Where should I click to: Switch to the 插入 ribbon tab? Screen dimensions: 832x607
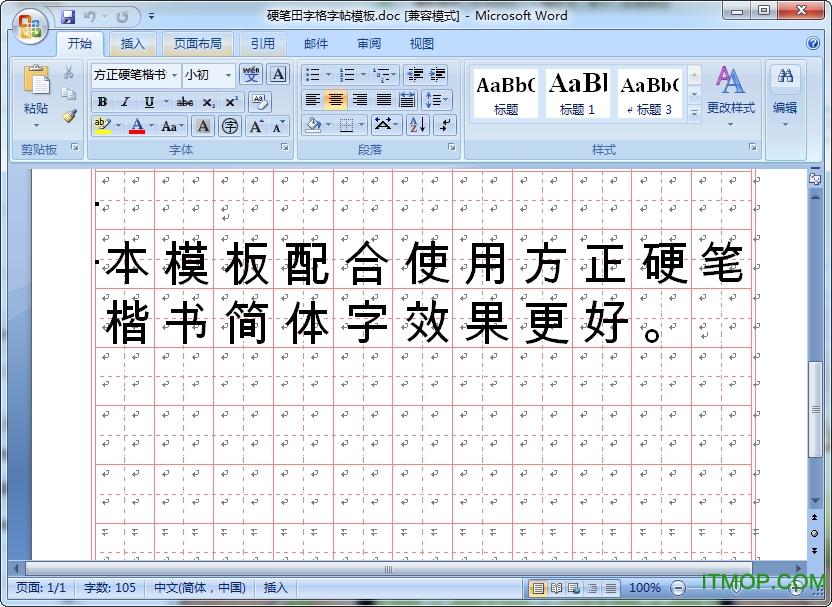(x=135, y=44)
